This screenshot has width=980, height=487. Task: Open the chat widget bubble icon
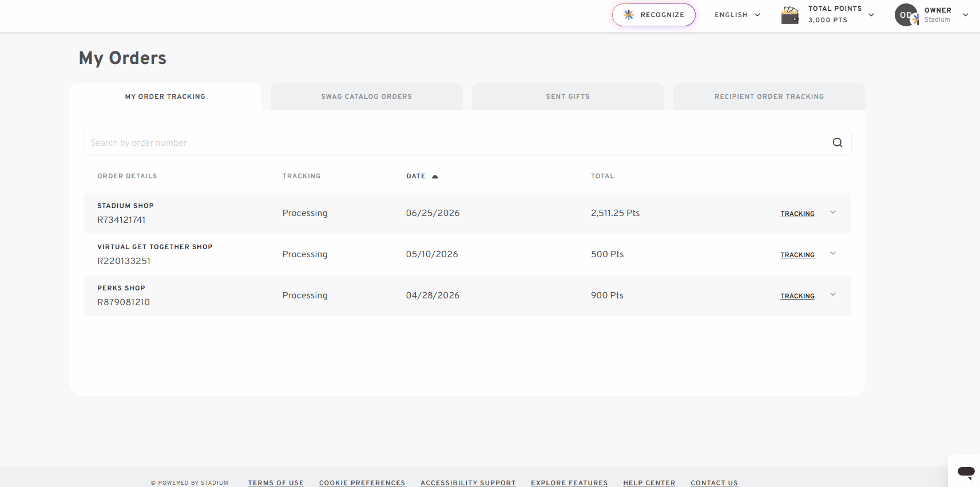[x=966, y=472]
